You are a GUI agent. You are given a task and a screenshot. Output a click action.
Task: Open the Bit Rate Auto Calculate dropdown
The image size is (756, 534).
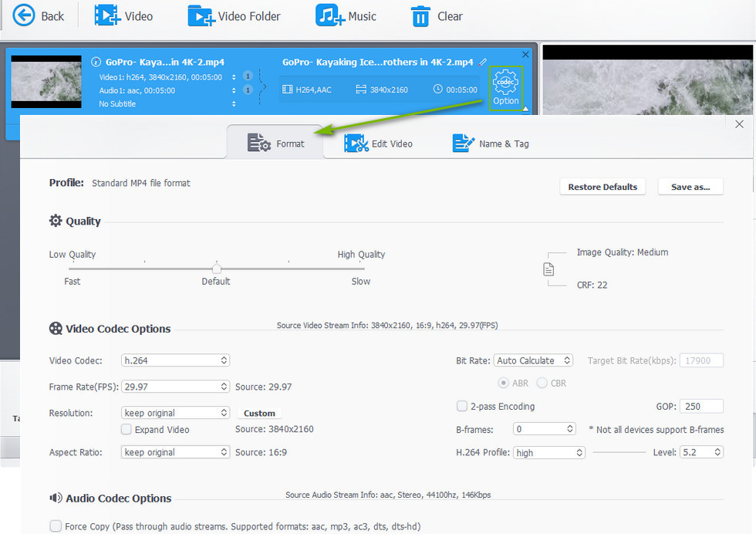tap(533, 360)
